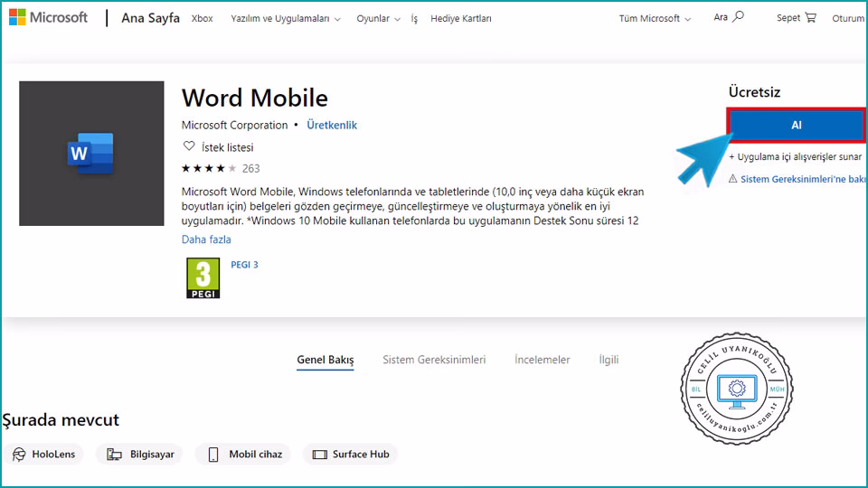This screenshot has height=488, width=868.
Task: Click the star rating row
Action: pos(209,168)
